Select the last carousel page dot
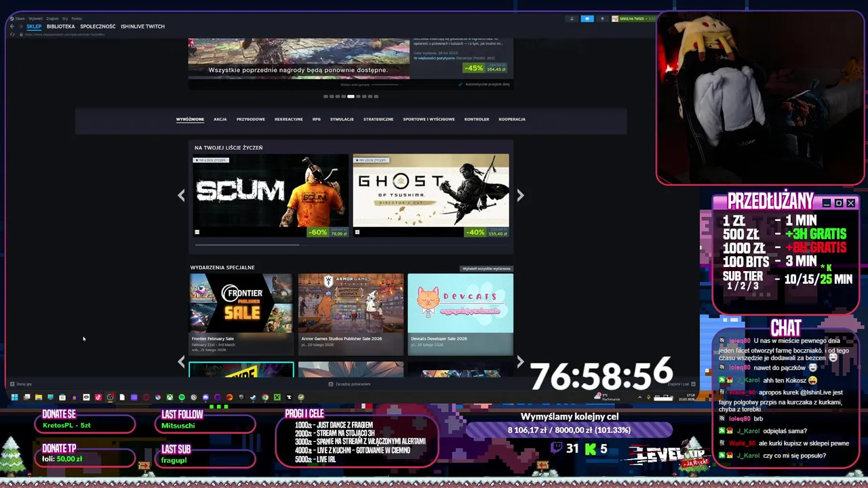 (376, 96)
